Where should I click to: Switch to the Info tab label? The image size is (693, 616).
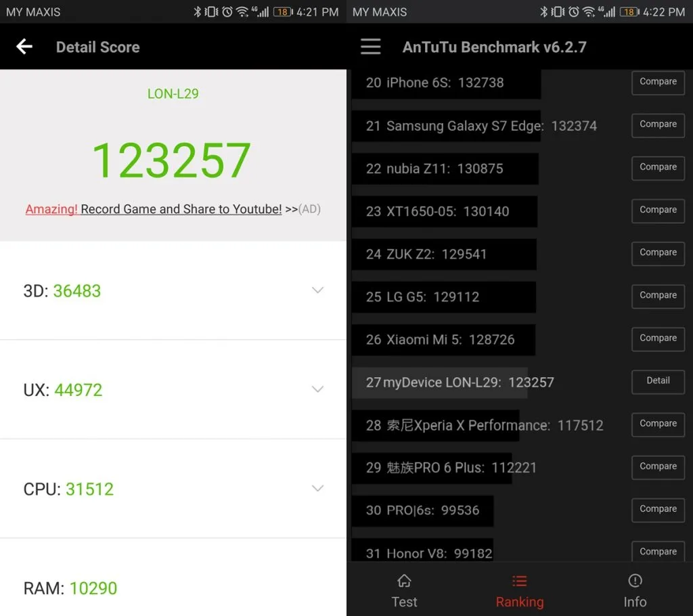point(635,602)
